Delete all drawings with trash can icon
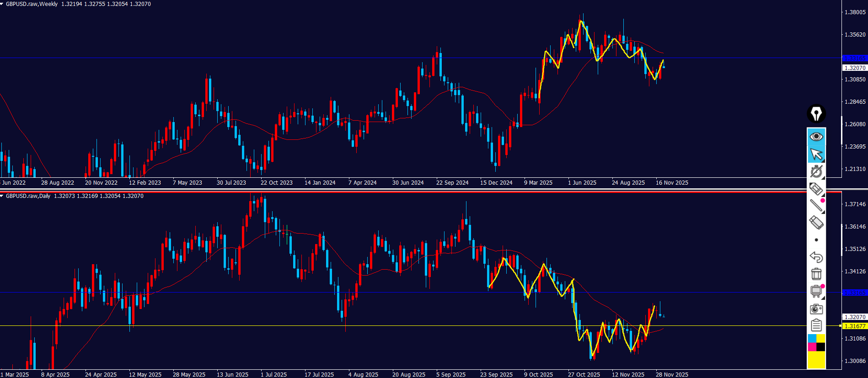868x378 pixels. point(816,274)
